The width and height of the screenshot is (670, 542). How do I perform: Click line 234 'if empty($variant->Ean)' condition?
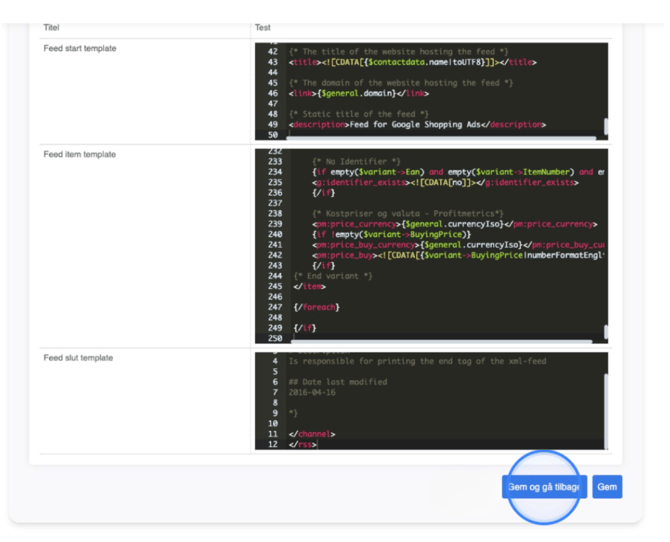pos(458,172)
